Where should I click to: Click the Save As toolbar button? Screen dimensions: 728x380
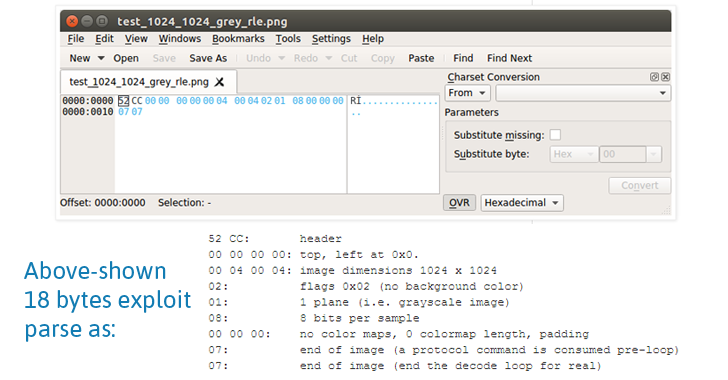[208, 58]
